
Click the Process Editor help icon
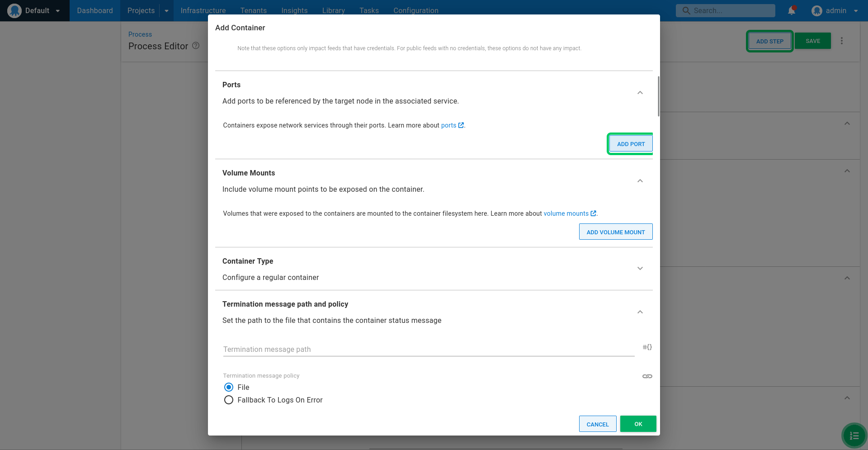pyautogui.click(x=196, y=46)
